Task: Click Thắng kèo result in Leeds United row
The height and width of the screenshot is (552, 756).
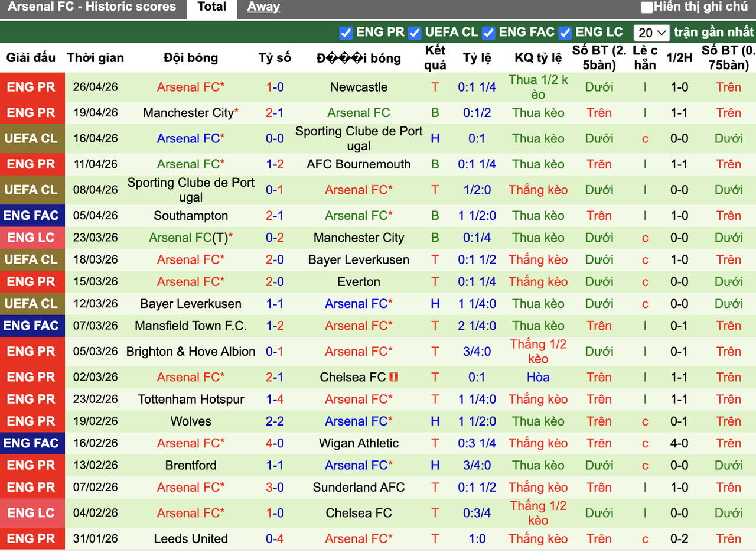Action: [538, 538]
